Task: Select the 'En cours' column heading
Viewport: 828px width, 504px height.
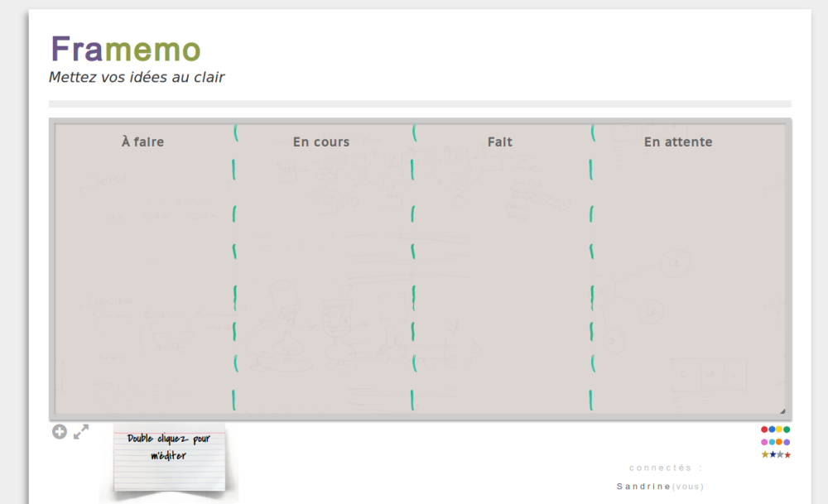Action: [x=321, y=142]
